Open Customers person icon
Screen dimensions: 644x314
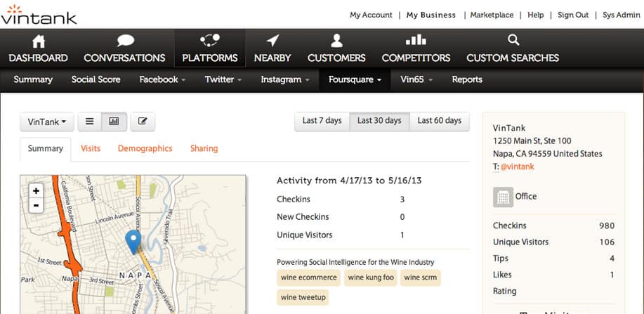tap(336, 41)
